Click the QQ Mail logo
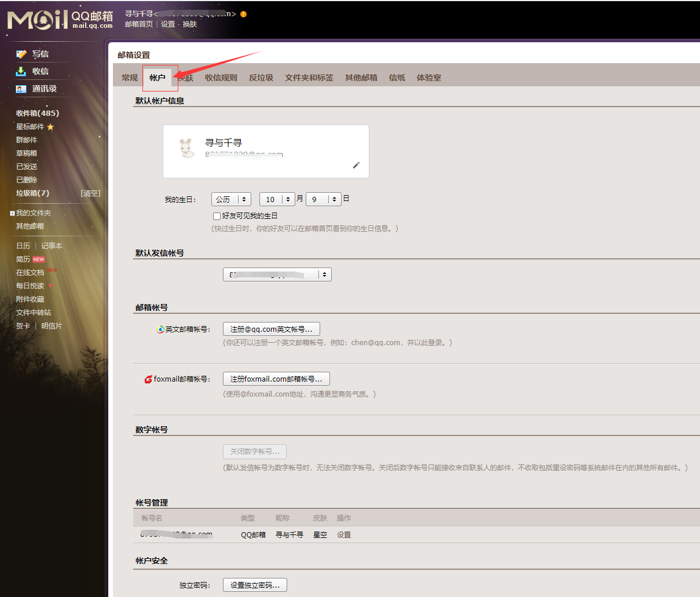The image size is (700, 597). 60,19
